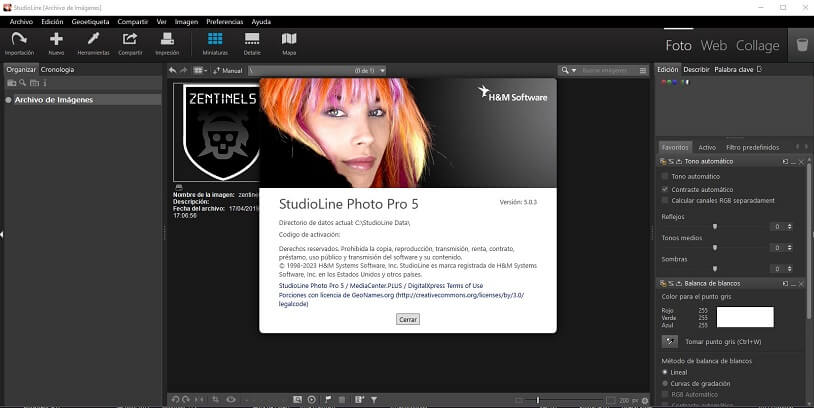
Task: Open the view layout dropdown beside arrows
Action: pos(200,70)
